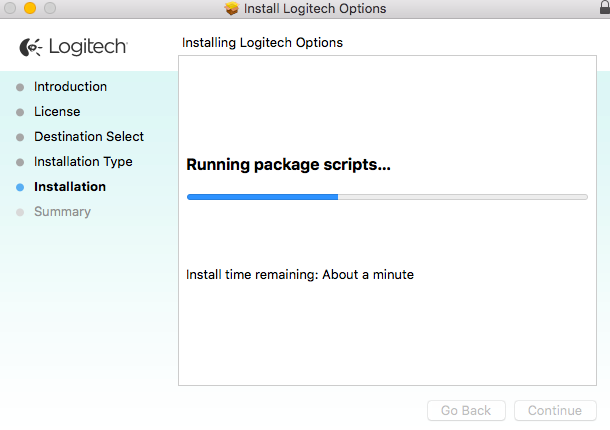Image resolution: width=610 pixels, height=430 pixels.
Task: Select the current Installation step
Action: pyautogui.click(x=70, y=187)
